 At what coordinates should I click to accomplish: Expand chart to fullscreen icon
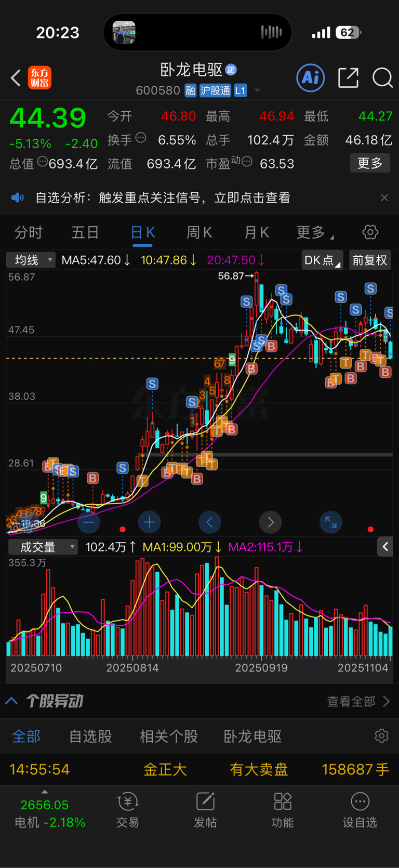click(331, 522)
